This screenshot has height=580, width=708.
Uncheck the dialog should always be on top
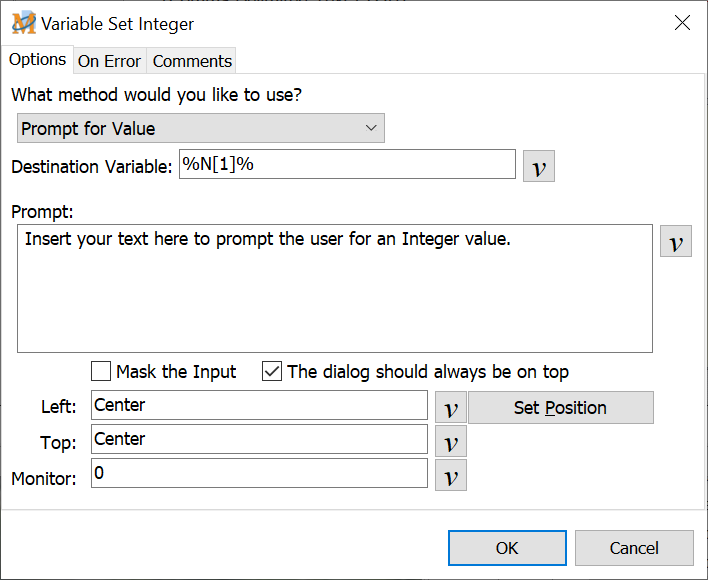click(x=272, y=372)
